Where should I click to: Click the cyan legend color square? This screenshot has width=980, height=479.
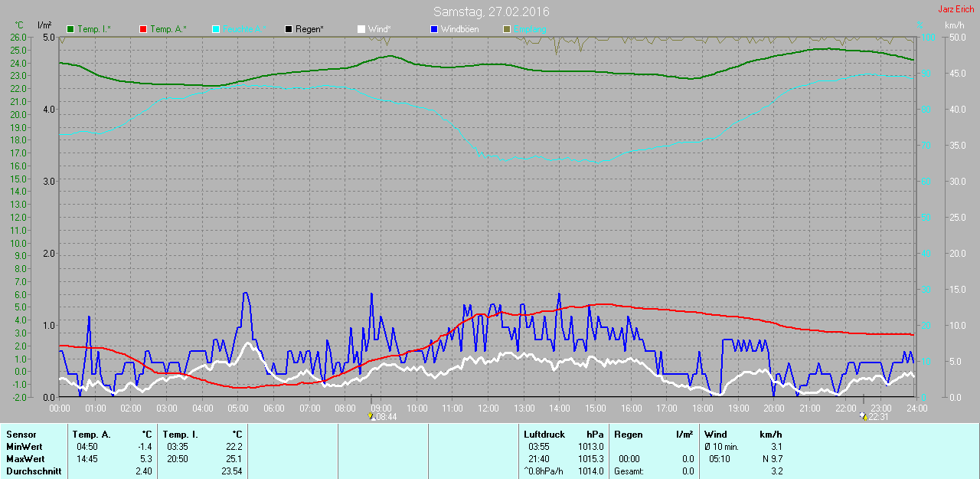click(216, 29)
